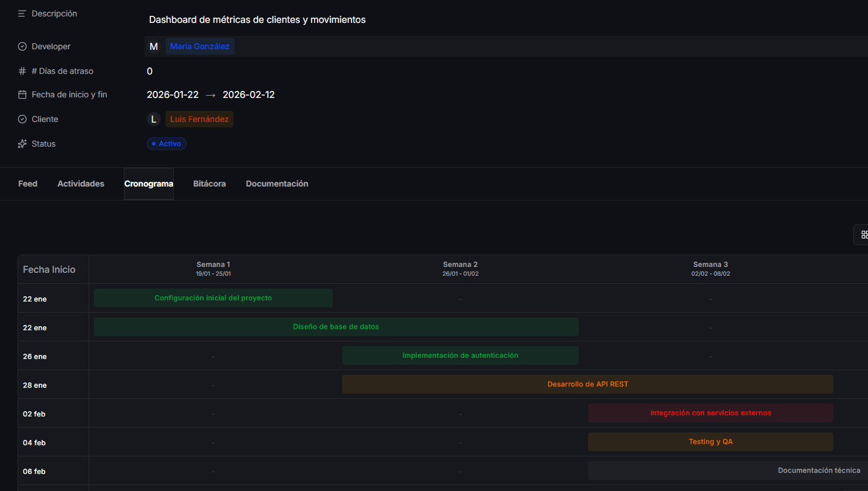Click the Integración con servicios externos bar
Screen dimensions: 868x491
(710, 412)
